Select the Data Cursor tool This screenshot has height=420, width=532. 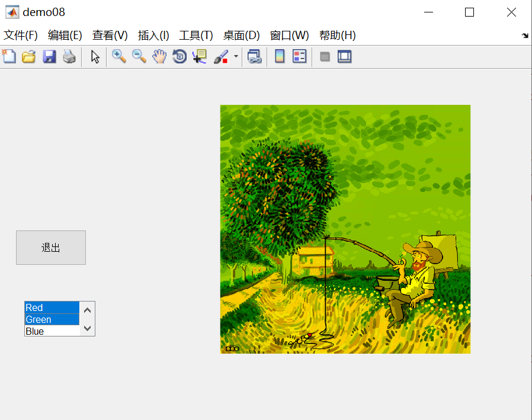coord(200,56)
